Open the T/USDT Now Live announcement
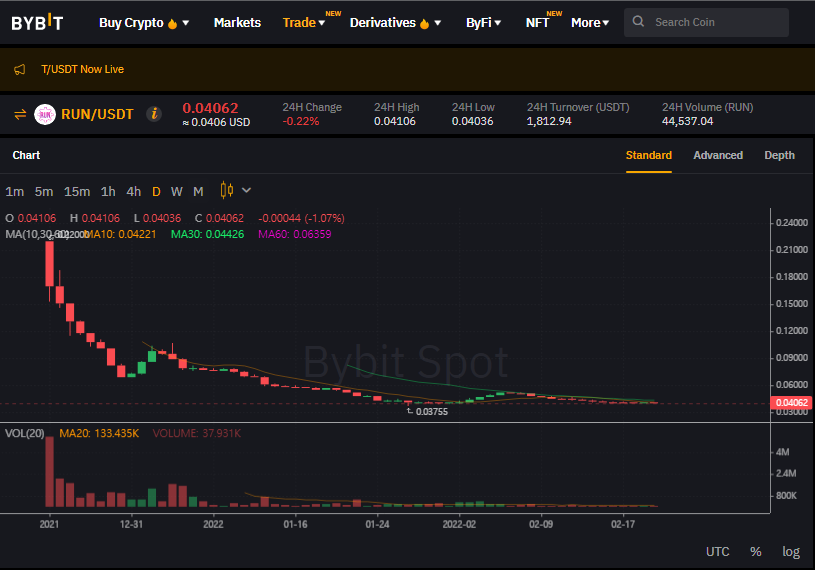 [x=82, y=69]
